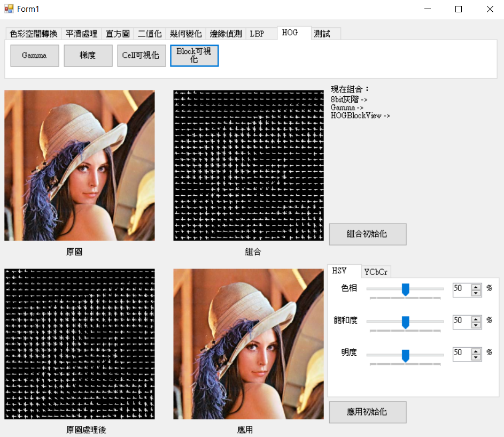Decrease 明度 value with down arrow
The image size is (504, 437).
click(476, 357)
